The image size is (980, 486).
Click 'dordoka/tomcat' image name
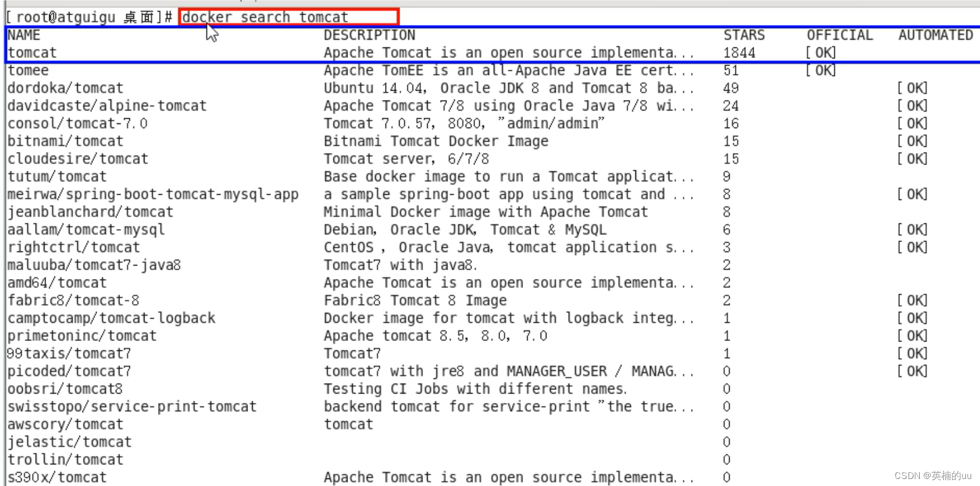(66, 88)
